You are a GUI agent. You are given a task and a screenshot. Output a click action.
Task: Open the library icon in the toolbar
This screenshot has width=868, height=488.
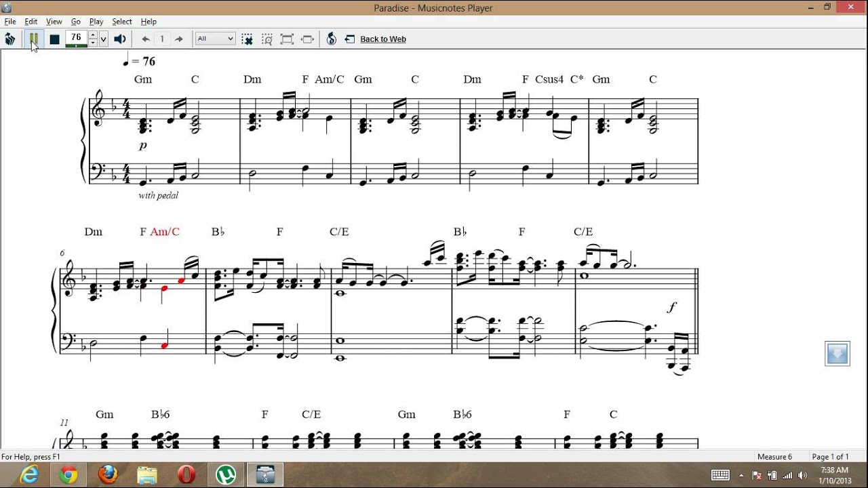click(10, 39)
